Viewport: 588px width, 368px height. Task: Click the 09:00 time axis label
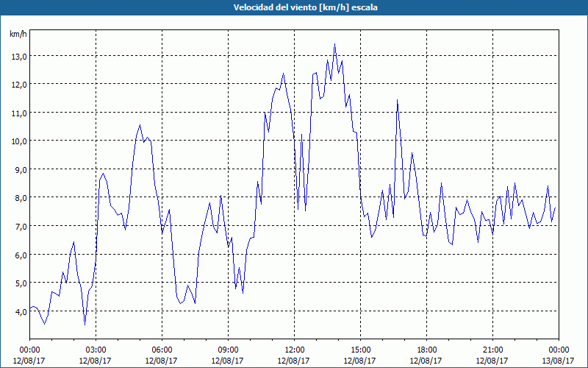pos(228,350)
